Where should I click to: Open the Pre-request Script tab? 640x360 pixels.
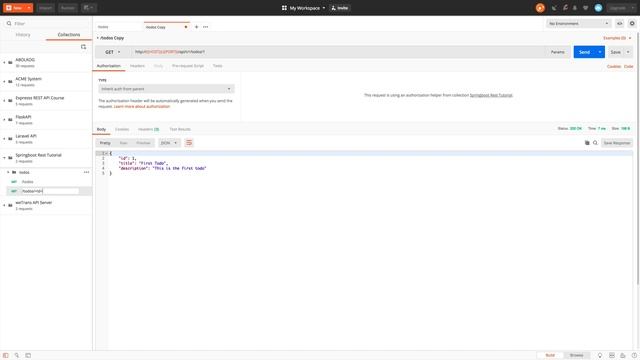[188, 66]
